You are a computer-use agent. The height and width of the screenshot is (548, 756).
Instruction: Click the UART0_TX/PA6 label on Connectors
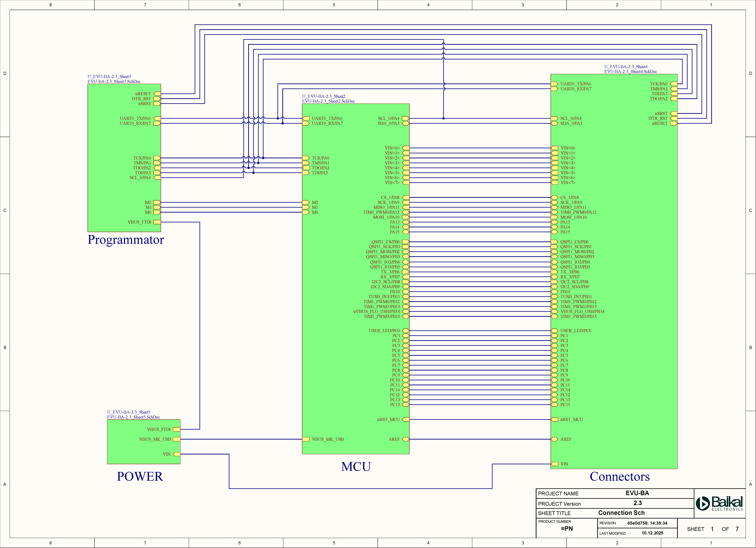pos(576,84)
